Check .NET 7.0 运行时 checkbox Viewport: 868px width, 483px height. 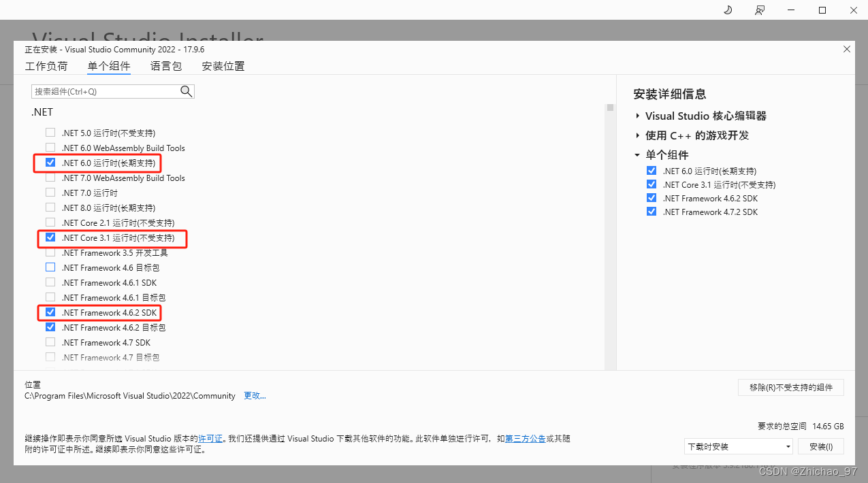pos(50,193)
